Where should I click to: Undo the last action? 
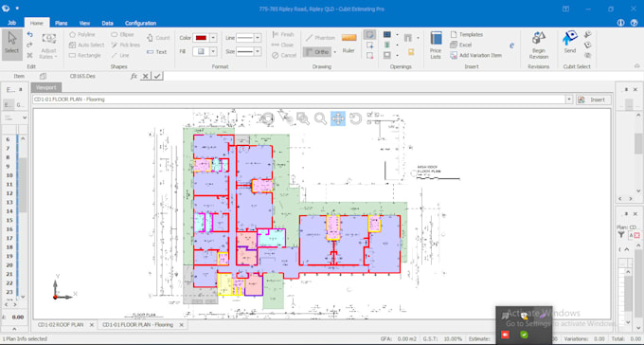point(29,34)
